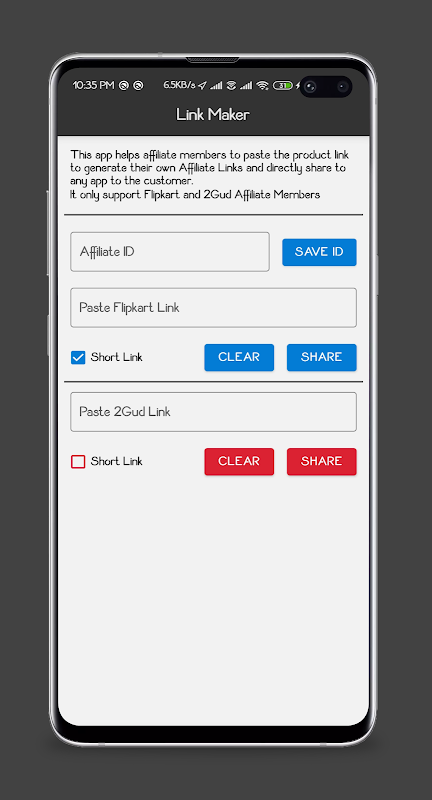
Task: Focus the Affiliate ID text field
Action: coord(170,252)
